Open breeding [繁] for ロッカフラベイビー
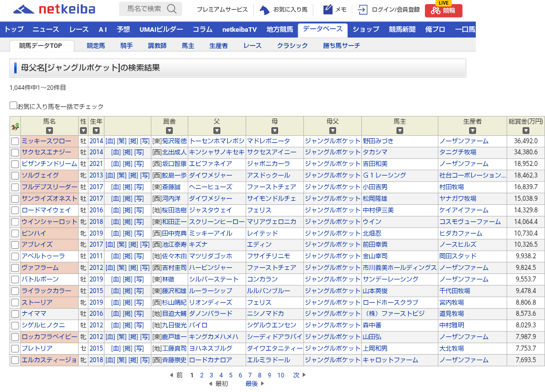545x392 pixels. point(122,337)
